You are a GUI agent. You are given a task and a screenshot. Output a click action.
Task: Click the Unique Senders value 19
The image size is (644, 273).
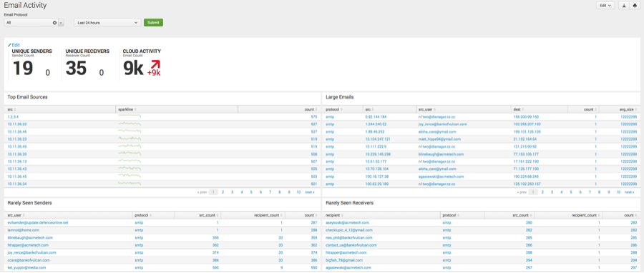tap(23, 68)
